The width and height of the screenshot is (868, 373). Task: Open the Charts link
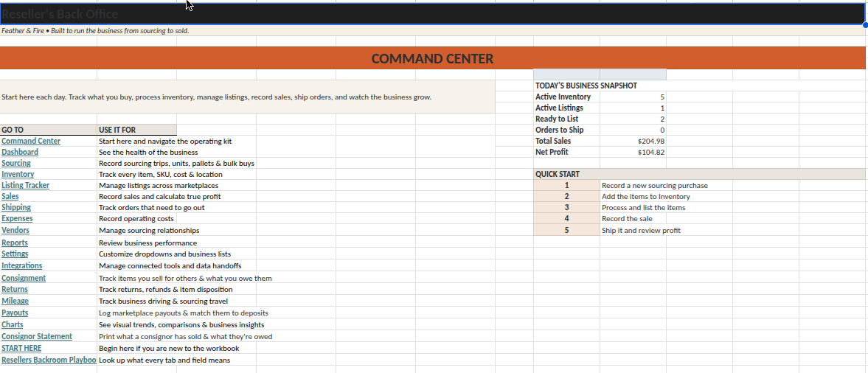(x=13, y=325)
